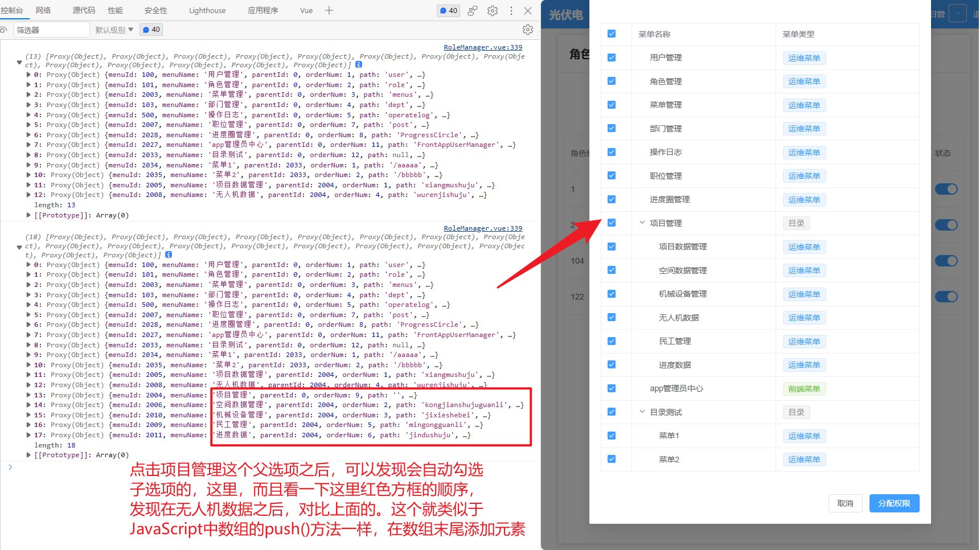Open the Vue devtools tab
Viewport: 980px width, 550px height.
[306, 10]
